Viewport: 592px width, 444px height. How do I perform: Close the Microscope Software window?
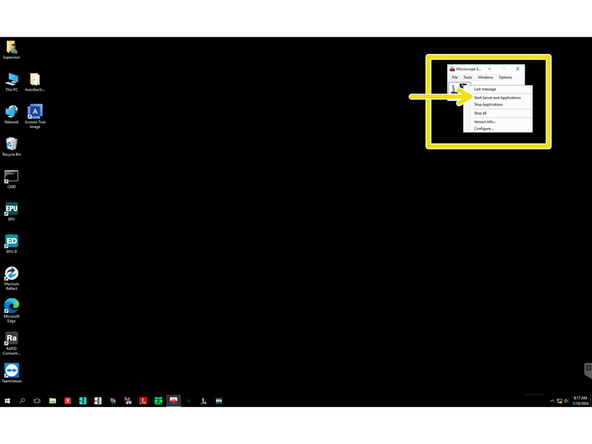tap(518, 69)
